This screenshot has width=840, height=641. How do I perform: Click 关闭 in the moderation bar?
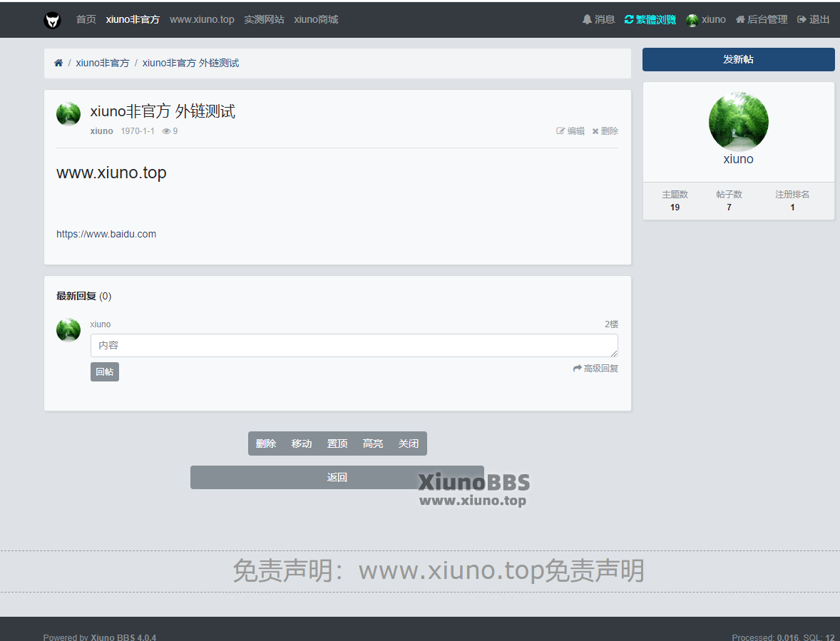[x=408, y=443]
